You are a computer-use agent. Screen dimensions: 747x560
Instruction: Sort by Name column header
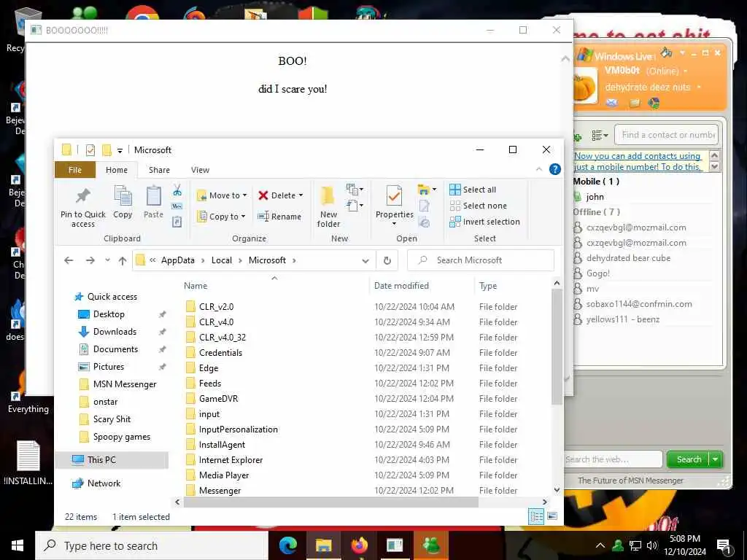coord(196,286)
